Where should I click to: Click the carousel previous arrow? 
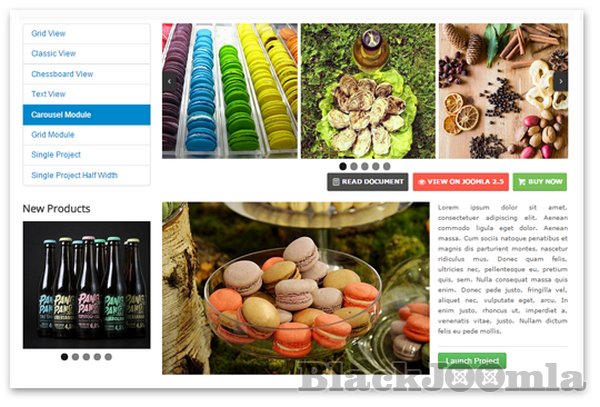pyautogui.click(x=169, y=81)
